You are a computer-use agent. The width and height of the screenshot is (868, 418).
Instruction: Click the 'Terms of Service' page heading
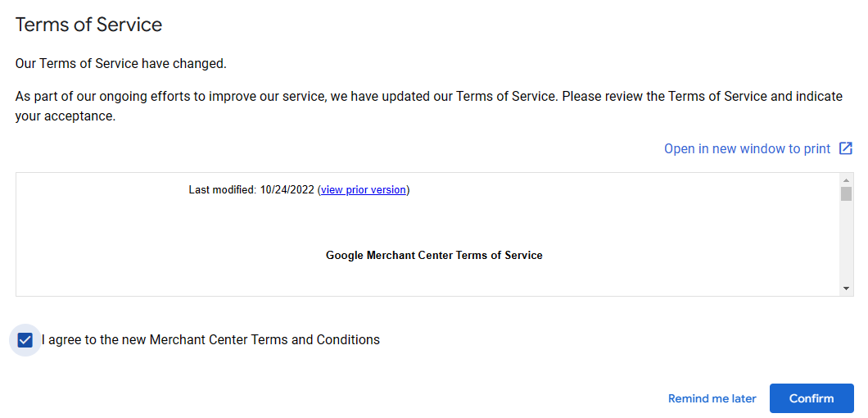(x=88, y=25)
